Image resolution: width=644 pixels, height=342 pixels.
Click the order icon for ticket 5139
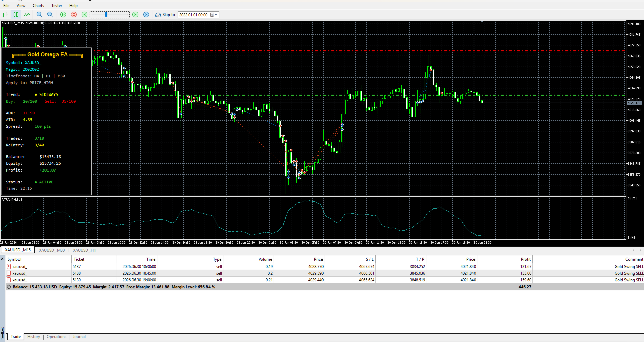[x=9, y=280]
